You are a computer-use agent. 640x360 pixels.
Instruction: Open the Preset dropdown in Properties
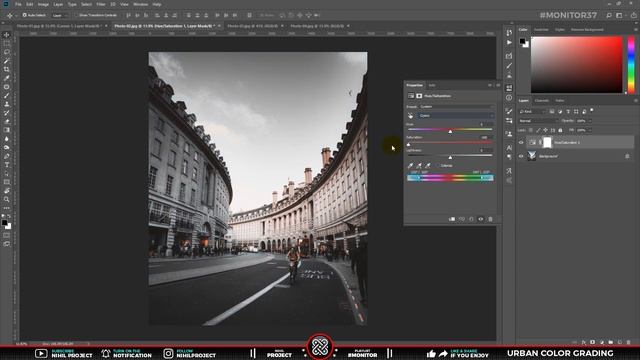point(456,107)
